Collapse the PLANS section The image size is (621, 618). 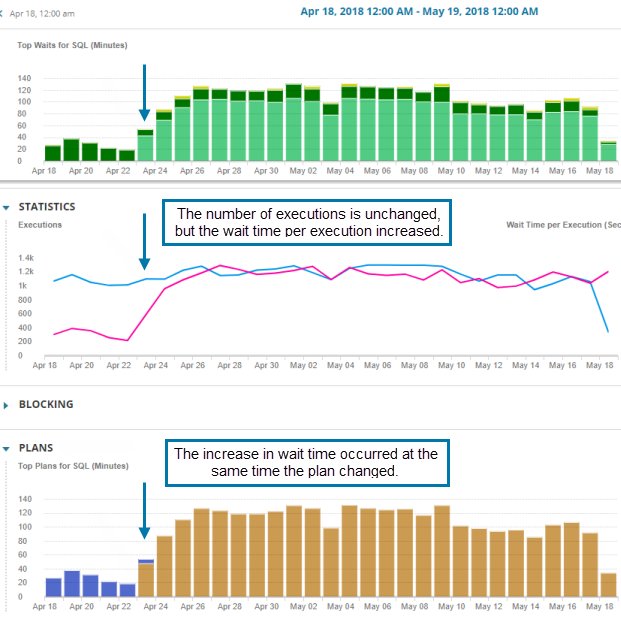click(x=7, y=448)
